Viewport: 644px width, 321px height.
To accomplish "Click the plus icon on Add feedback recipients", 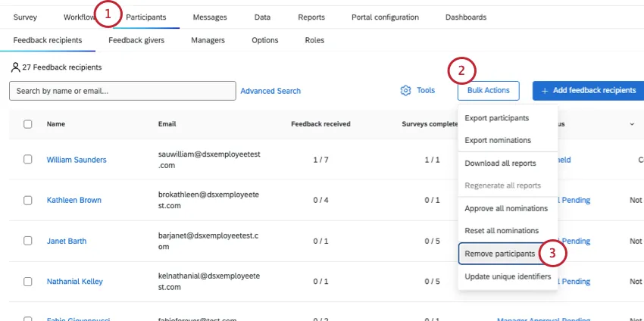I will [545, 91].
